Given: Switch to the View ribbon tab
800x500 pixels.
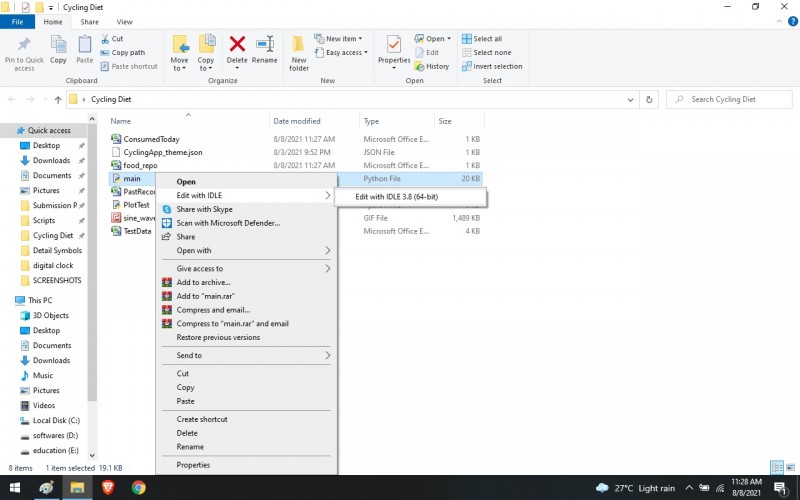Looking at the screenshot, I should 124,22.
